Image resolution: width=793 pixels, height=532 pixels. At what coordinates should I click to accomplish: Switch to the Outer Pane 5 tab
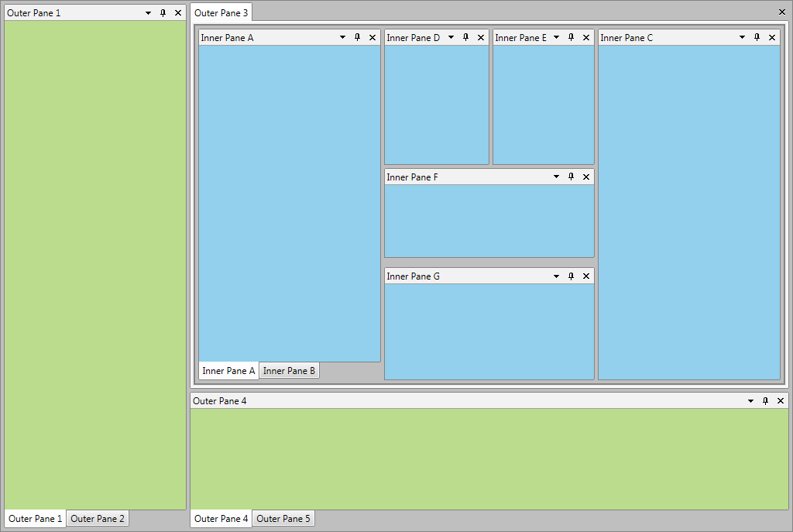[283, 518]
